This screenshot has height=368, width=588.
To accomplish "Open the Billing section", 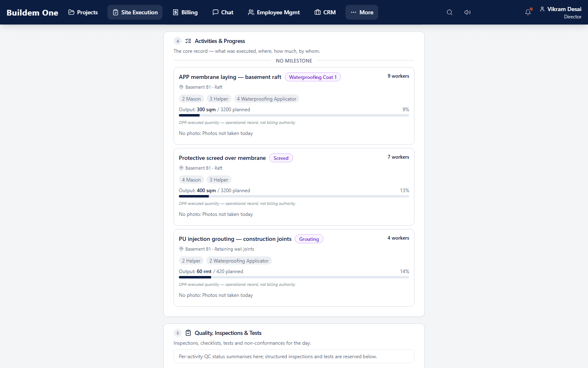I will point(185,12).
